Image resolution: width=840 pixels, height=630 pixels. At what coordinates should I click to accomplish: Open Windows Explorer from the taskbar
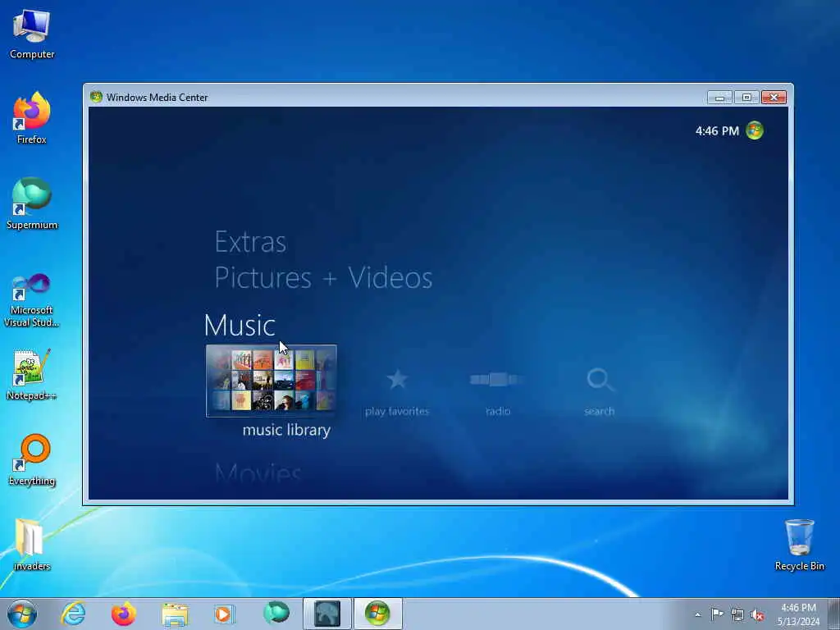pos(175,614)
